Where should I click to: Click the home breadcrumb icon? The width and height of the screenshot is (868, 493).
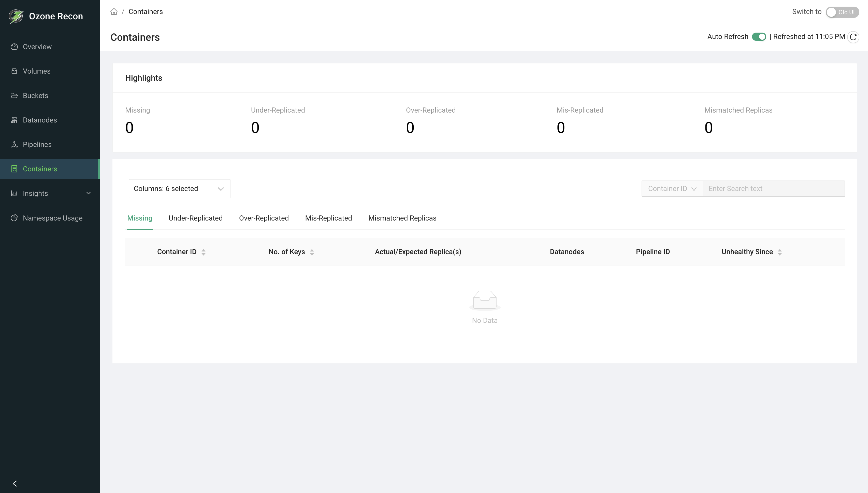114,11
